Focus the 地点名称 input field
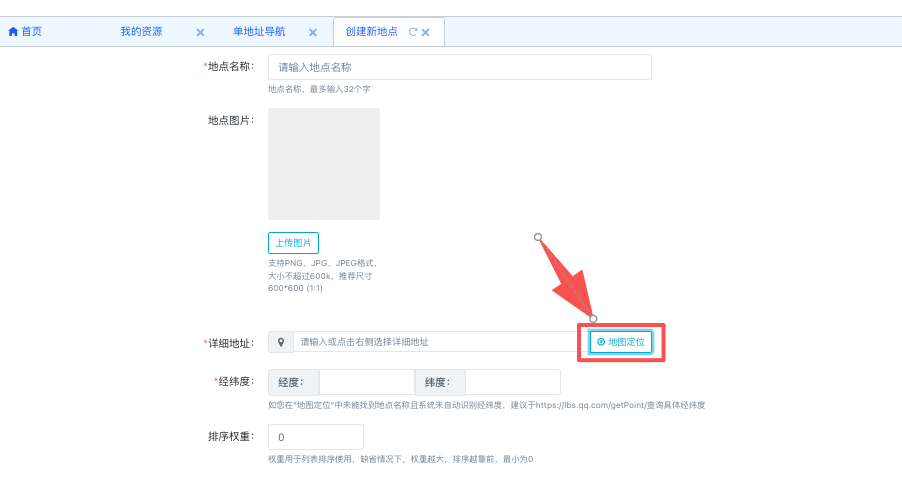This screenshot has width=902, height=489. pos(459,67)
